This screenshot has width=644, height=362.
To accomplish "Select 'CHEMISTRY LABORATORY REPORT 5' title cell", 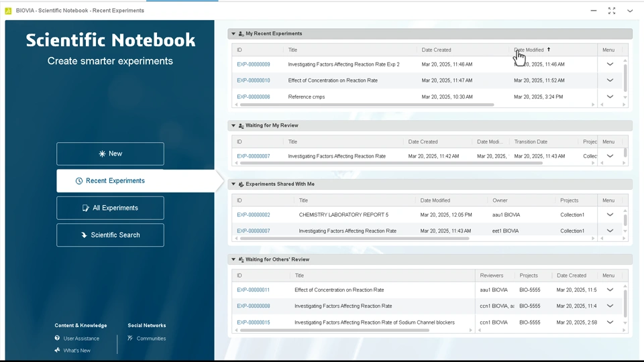I will pos(343,215).
